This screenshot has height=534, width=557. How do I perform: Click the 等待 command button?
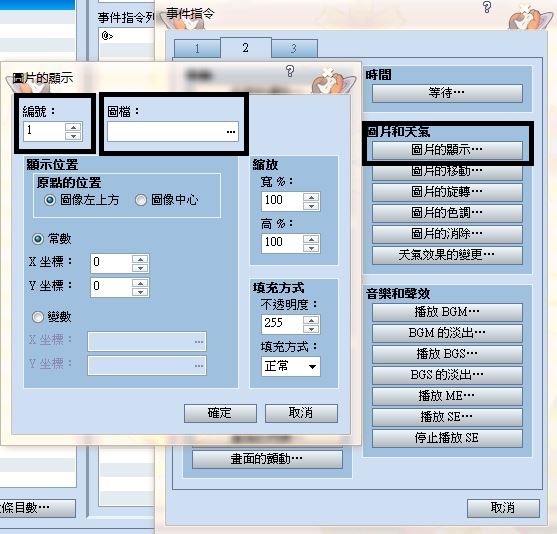[447, 93]
